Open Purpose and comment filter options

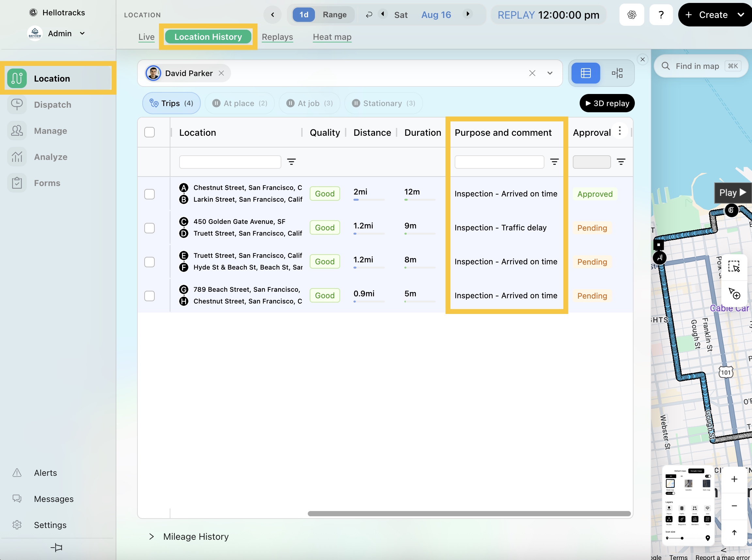click(554, 162)
